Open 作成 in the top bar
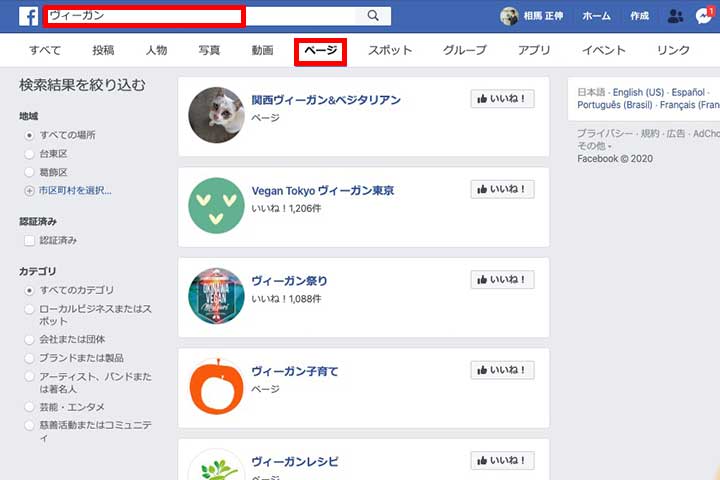 click(639, 16)
